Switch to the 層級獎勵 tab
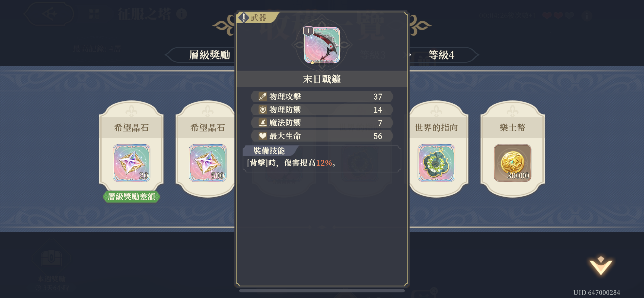Screen dimensions: 644x298 pyautogui.click(x=209, y=55)
